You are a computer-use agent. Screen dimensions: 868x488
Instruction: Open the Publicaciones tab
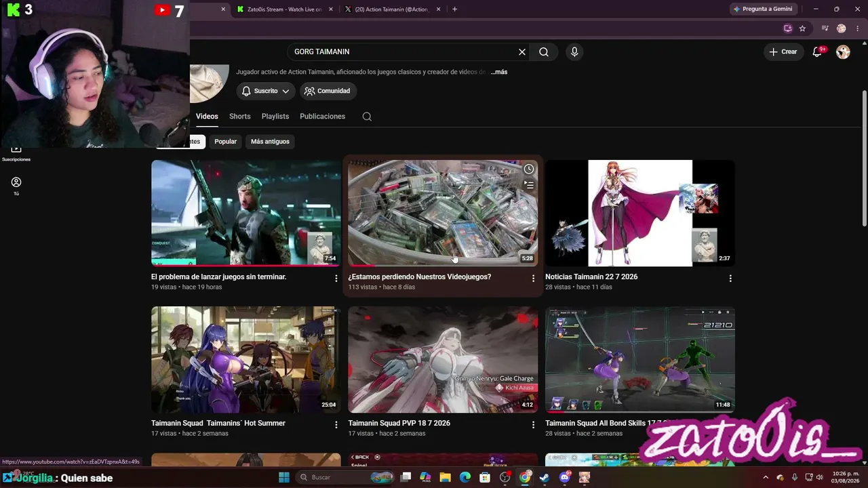pos(323,117)
